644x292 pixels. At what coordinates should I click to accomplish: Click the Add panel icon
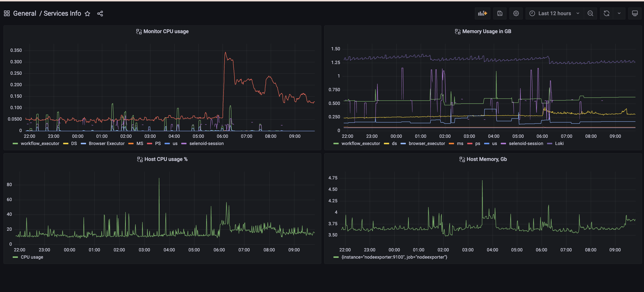coord(482,13)
